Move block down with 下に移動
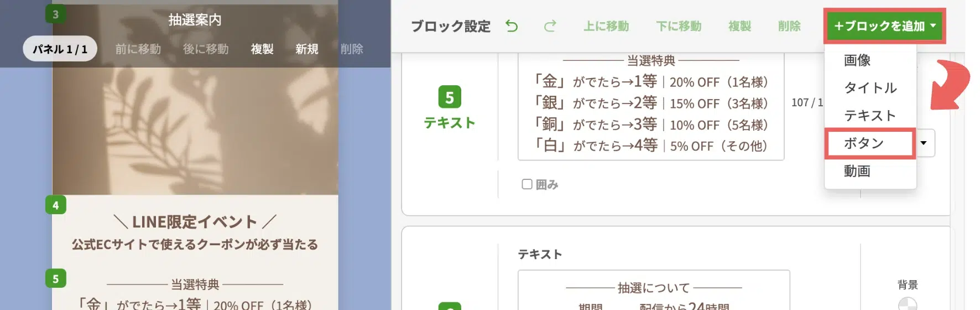Image resolution: width=980 pixels, height=310 pixels. [x=679, y=26]
